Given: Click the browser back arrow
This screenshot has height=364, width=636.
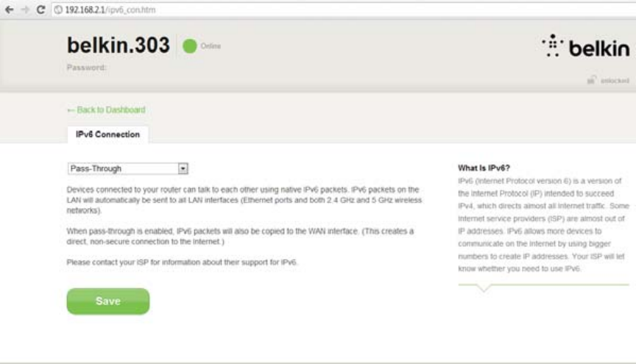Looking at the screenshot, I should point(10,10).
